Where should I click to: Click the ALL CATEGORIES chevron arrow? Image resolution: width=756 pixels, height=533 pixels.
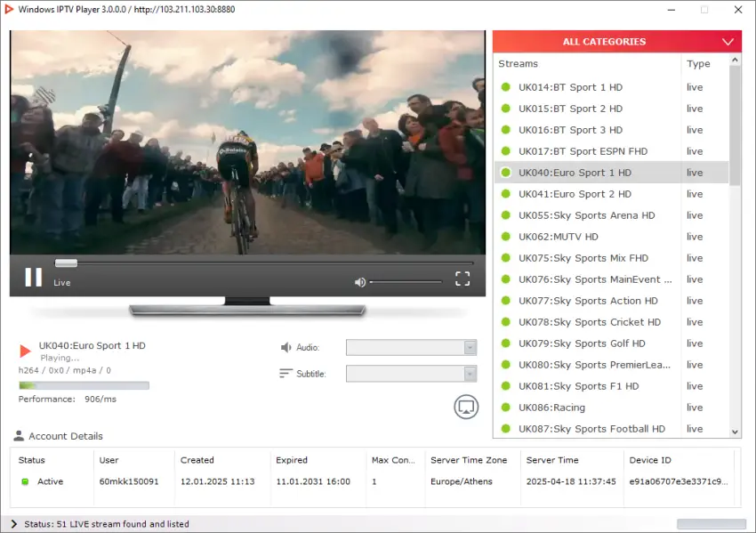[x=728, y=42]
